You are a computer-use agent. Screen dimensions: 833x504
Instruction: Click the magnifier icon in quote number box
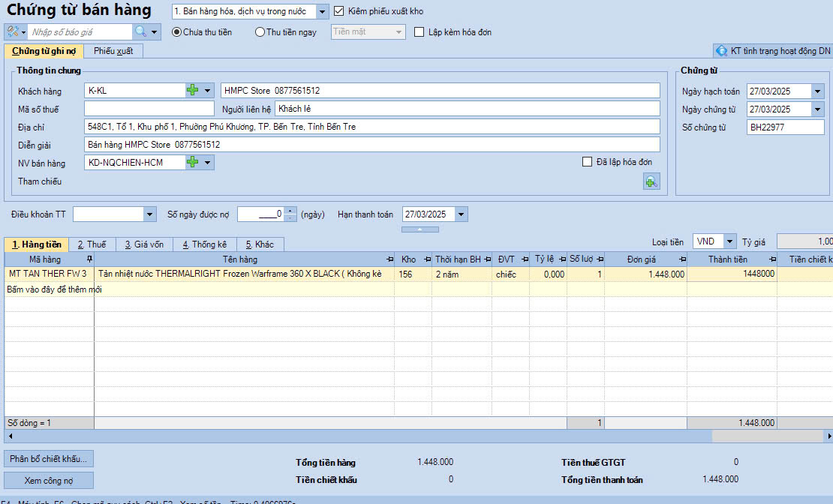point(140,31)
